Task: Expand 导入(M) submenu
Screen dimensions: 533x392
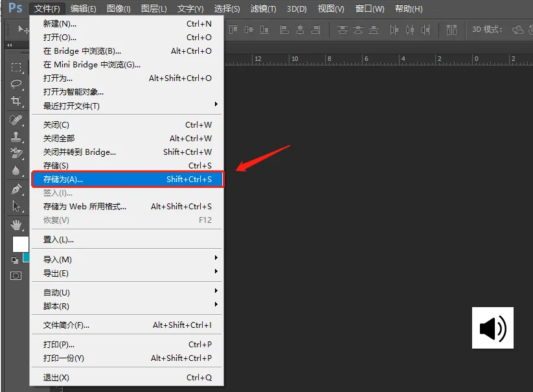Action: pos(127,259)
